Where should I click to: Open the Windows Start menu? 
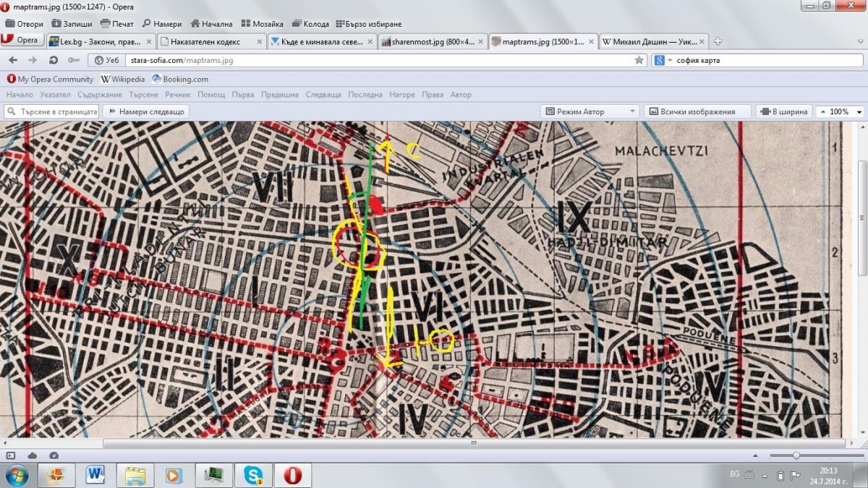(17, 475)
